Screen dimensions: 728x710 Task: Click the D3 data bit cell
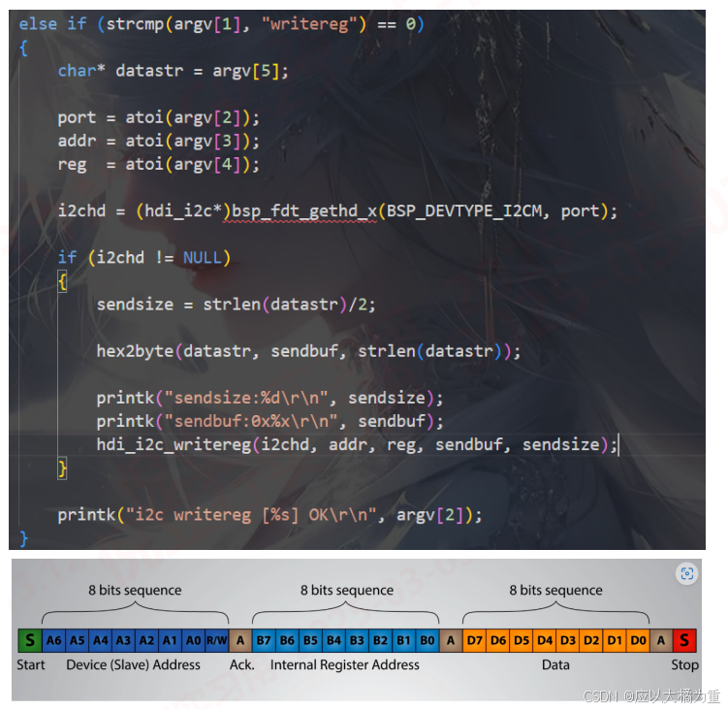(568, 640)
